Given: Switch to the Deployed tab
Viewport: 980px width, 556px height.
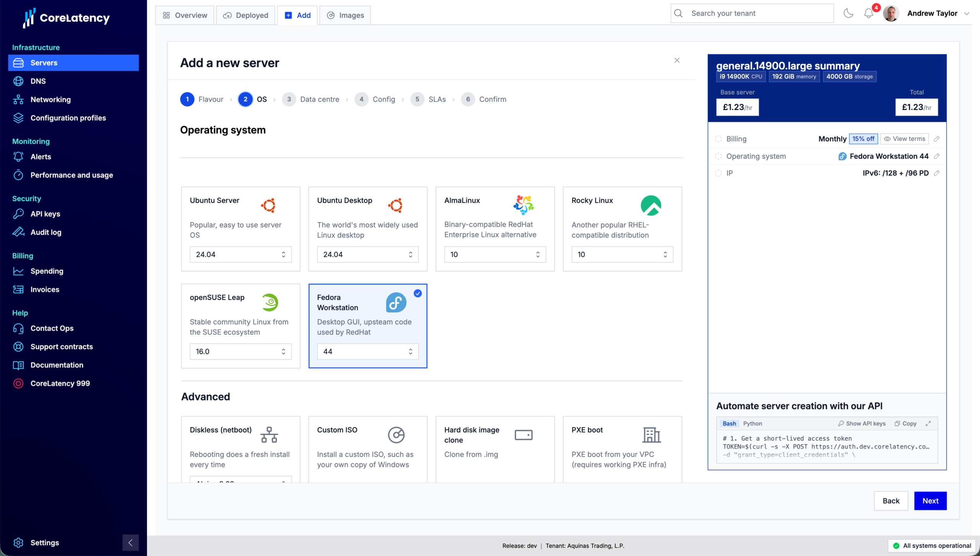Looking at the screenshot, I should (246, 15).
